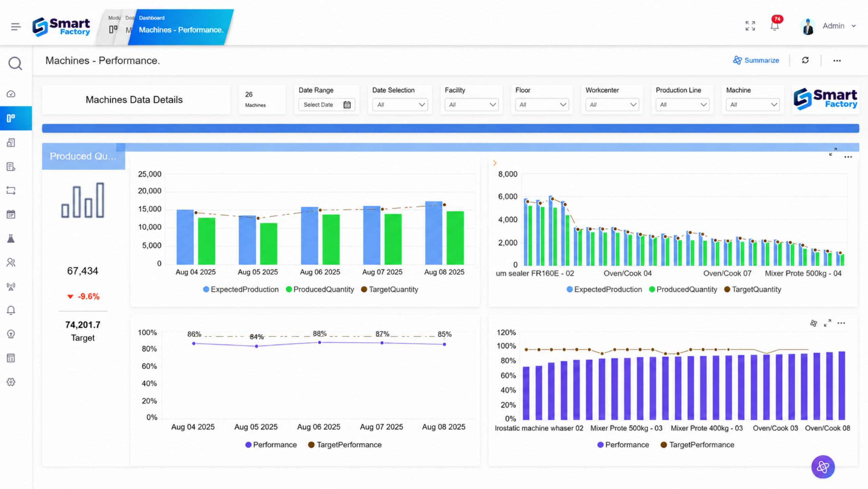The width and height of the screenshot is (868, 489).
Task: Open the users sidebar icon
Action: point(11,262)
